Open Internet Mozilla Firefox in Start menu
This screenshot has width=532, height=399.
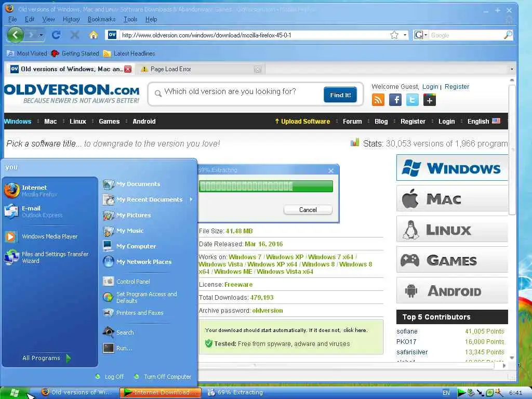tap(49, 190)
